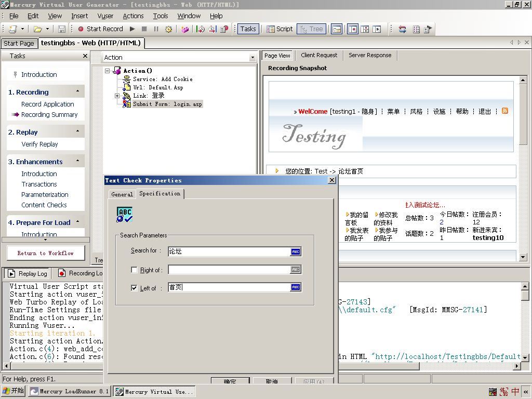This screenshot has width=532, height=399.
Task: Open the Server Response tab
Action: (x=370, y=55)
